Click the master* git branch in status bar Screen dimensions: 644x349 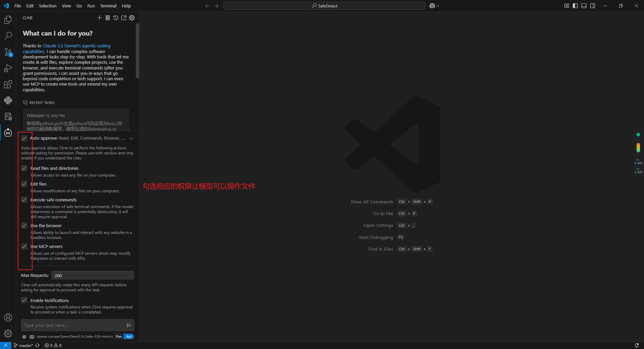tap(23, 345)
